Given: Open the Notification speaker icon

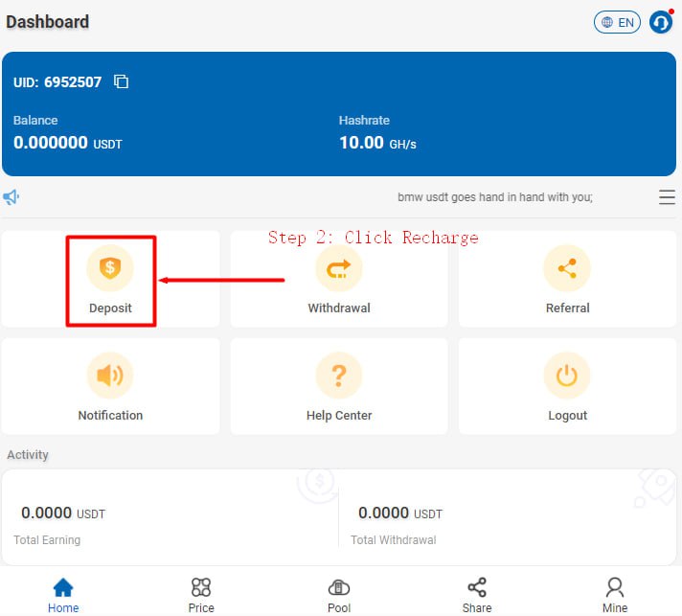Looking at the screenshot, I should (x=110, y=376).
